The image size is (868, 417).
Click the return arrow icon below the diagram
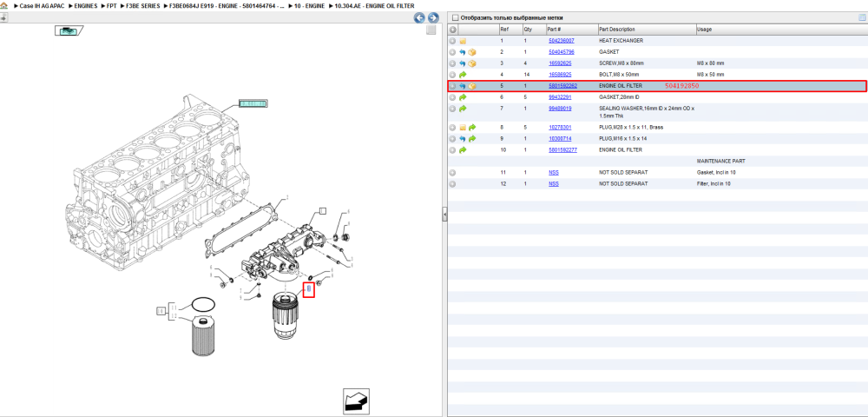(356, 400)
